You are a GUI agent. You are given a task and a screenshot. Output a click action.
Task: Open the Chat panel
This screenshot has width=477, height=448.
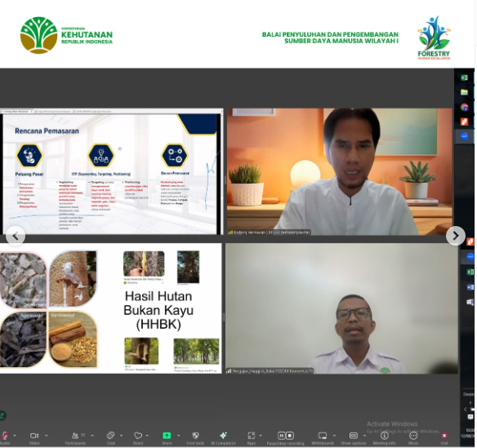110,438
